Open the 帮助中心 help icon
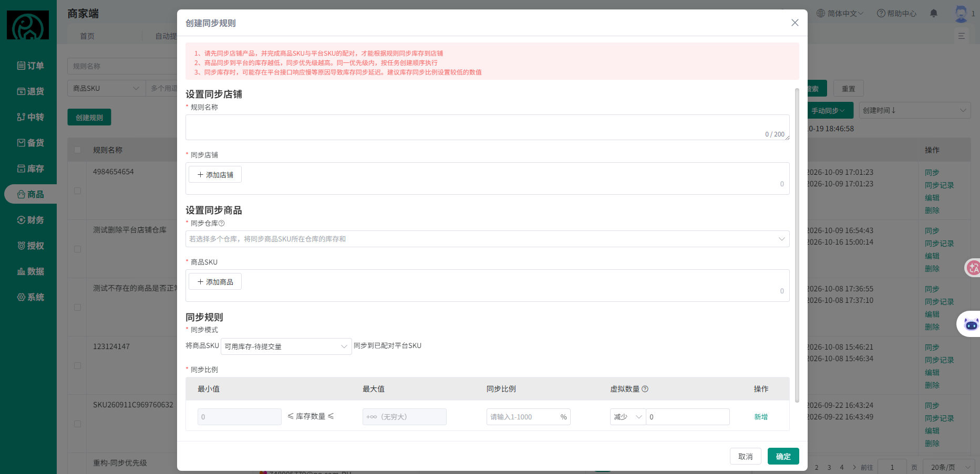The image size is (980, 474). click(x=881, y=14)
